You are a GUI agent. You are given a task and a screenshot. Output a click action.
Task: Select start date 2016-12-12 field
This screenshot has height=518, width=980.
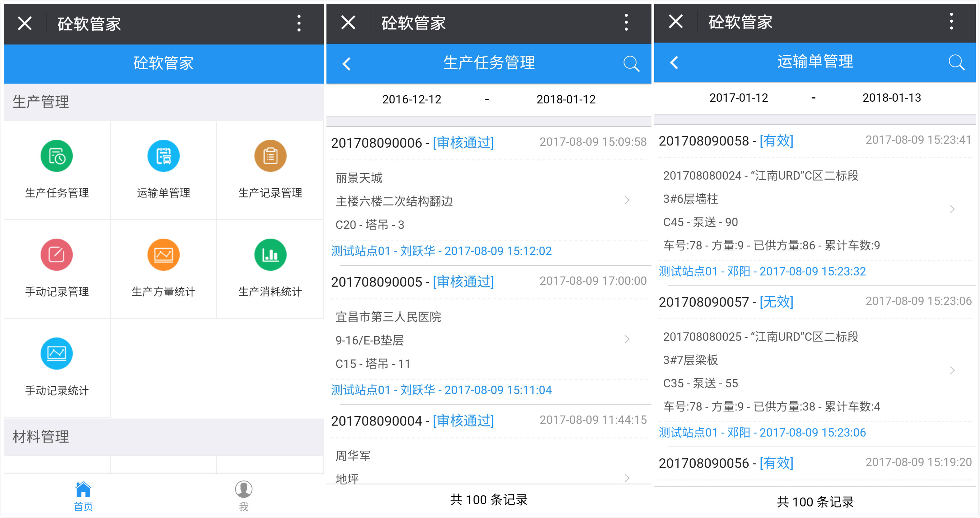(x=411, y=100)
